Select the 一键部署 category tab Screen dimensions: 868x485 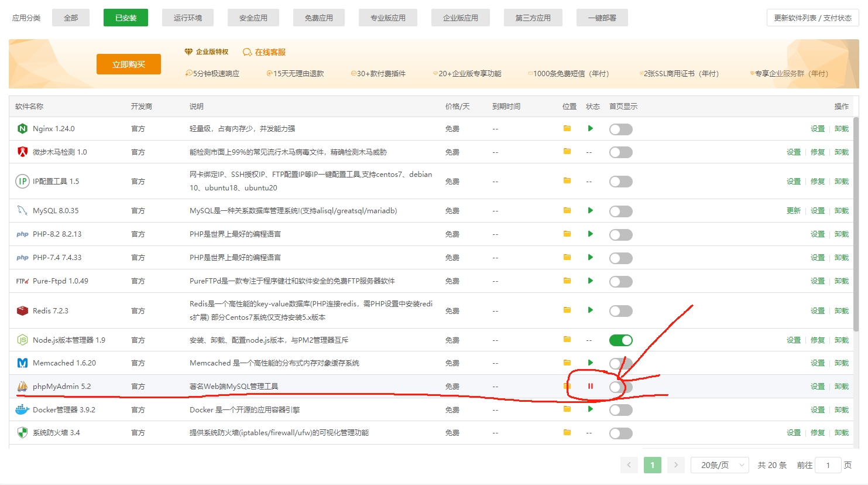pos(602,18)
